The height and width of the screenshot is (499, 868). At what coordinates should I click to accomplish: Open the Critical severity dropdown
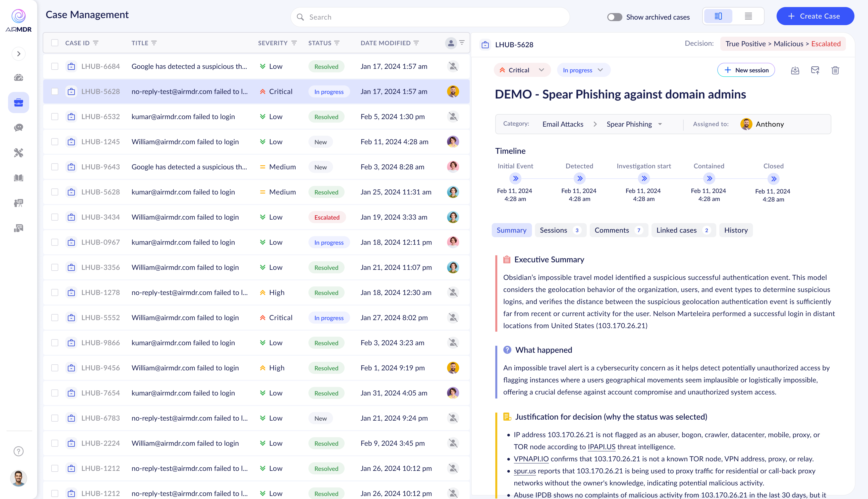tap(522, 70)
